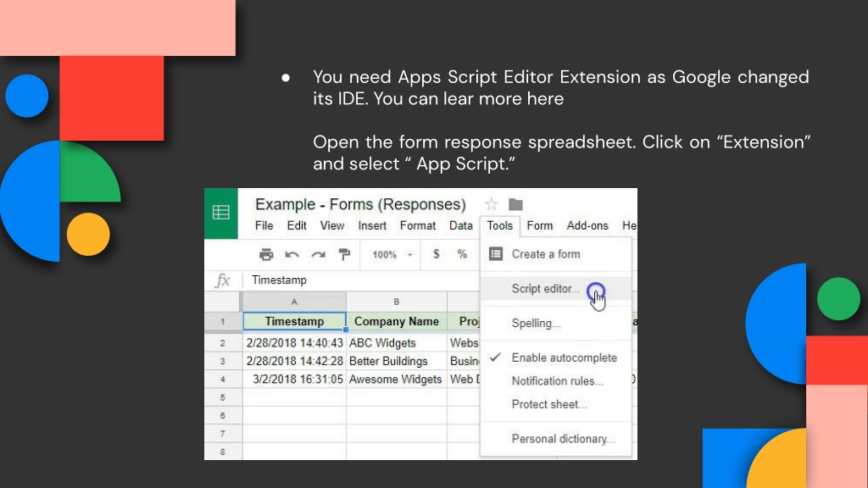This screenshot has height=488, width=868.
Task: Select row 3 header
Action: click(223, 361)
